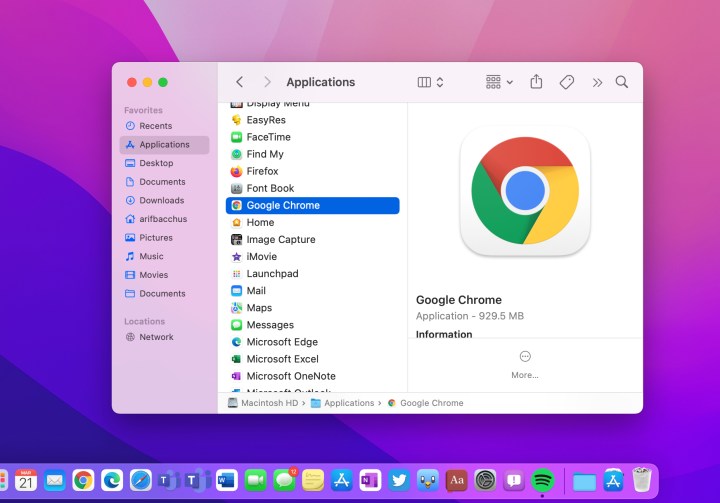The height and width of the screenshot is (503, 720).
Task: Open the Group By grid dropdown
Action: 499,82
